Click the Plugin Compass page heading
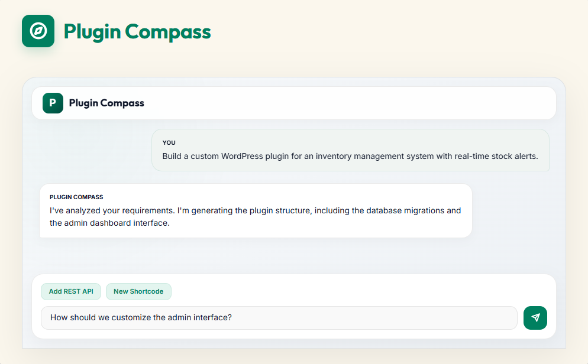The image size is (588, 364). pyautogui.click(x=138, y=32)
